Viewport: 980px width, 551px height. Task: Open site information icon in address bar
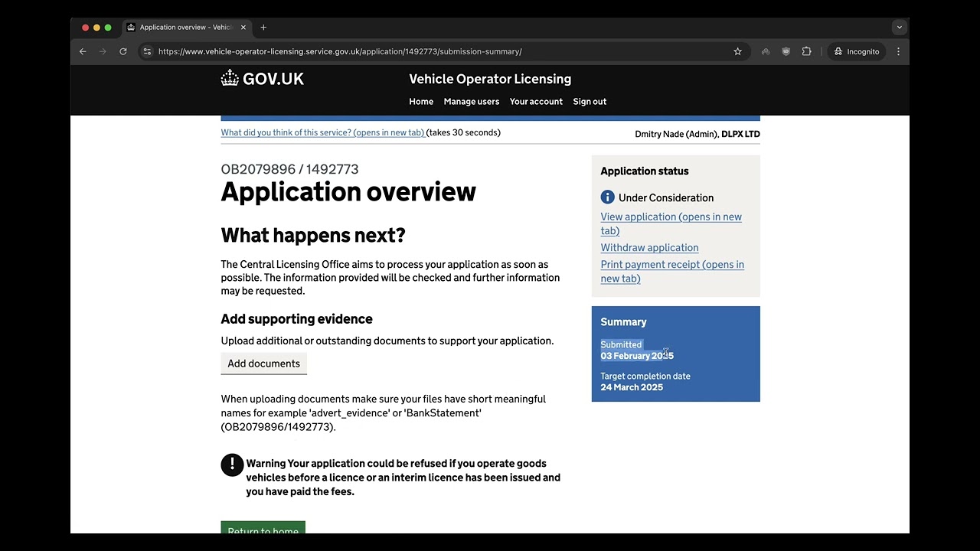[147, 51]
